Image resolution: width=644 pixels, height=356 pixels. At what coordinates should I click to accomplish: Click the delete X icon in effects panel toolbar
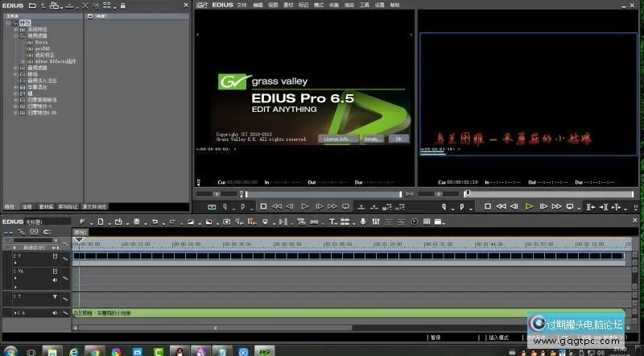click(85, 6)
